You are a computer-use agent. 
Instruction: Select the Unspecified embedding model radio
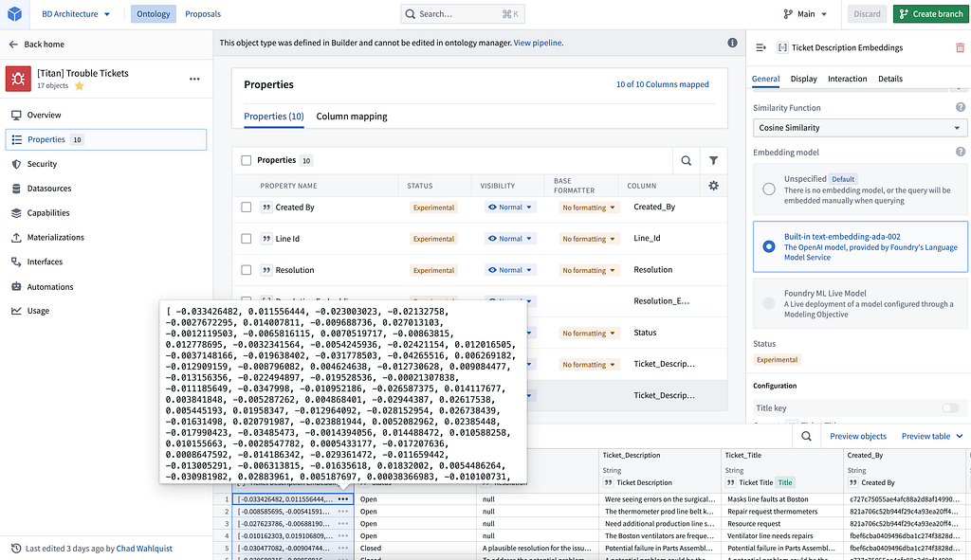click(x=768, y=190)
